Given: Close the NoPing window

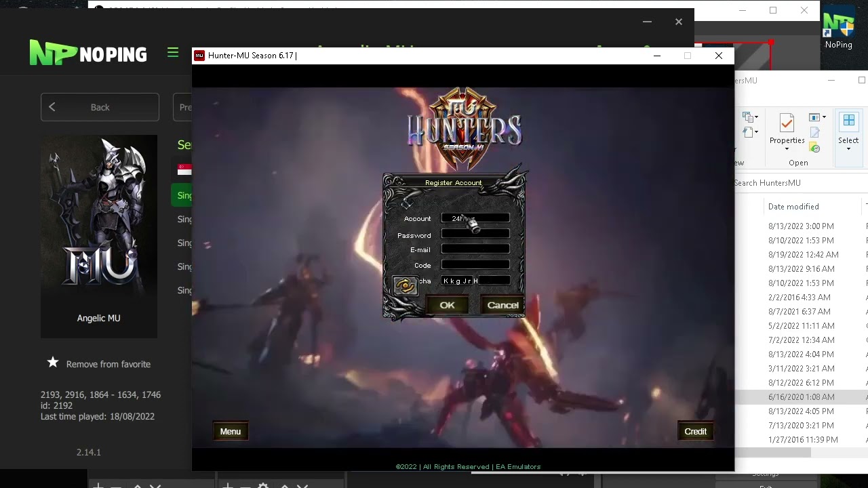Looking at the screenshot, I should point(678,22).
